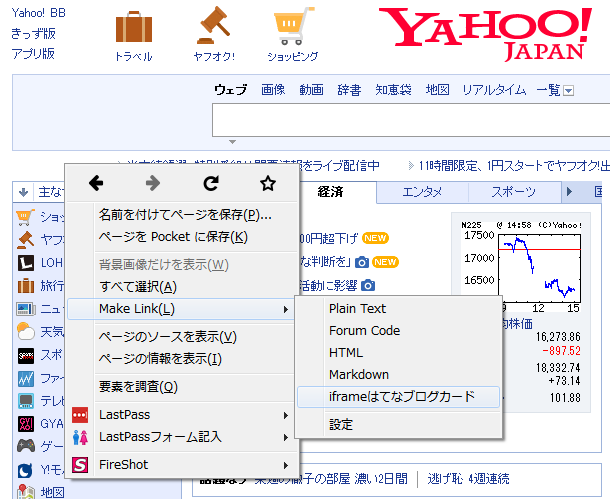Click the camera icon beside 活動に影響 headline
Image resolution: width=610 pixels, height=499 pixels.
point(368,285)
